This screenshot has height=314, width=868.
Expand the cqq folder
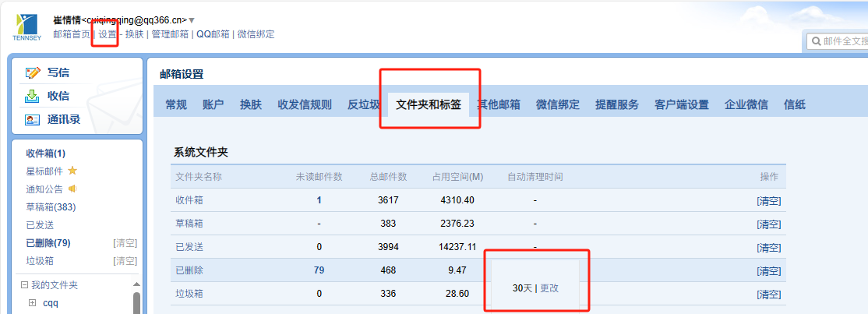(x=32, y=303)
